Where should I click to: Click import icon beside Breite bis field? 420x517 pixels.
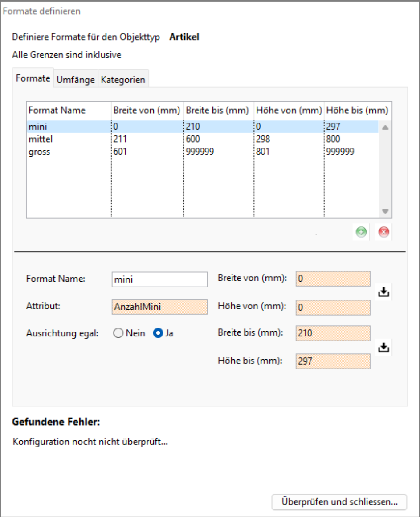click(x=383, y=347)
